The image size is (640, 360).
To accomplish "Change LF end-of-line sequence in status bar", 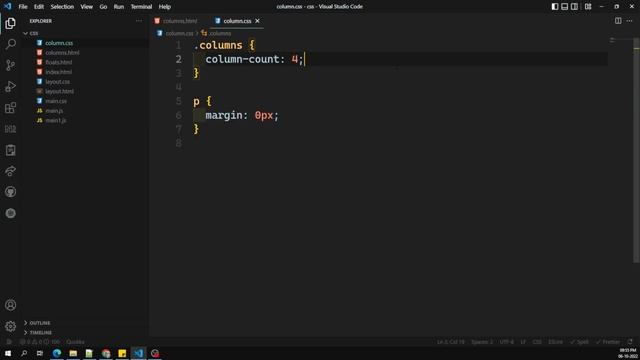I will 523,342.
